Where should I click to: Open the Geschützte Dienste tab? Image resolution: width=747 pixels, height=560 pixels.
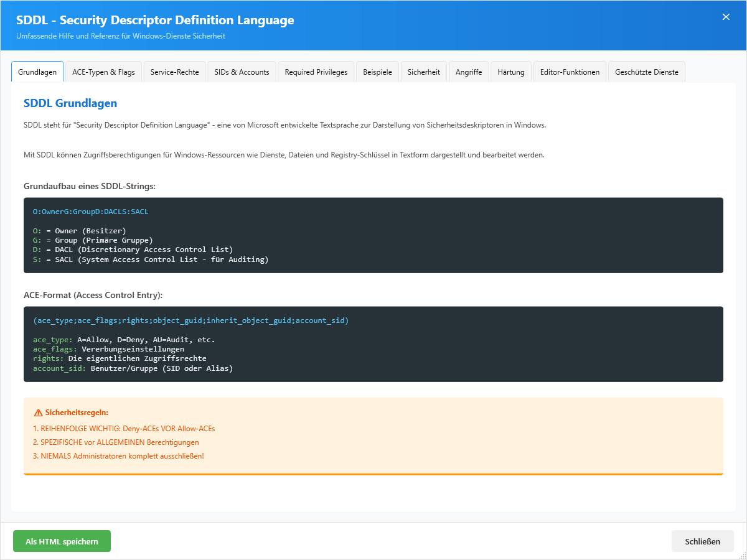pyautogui.click(x=646, y=72)
